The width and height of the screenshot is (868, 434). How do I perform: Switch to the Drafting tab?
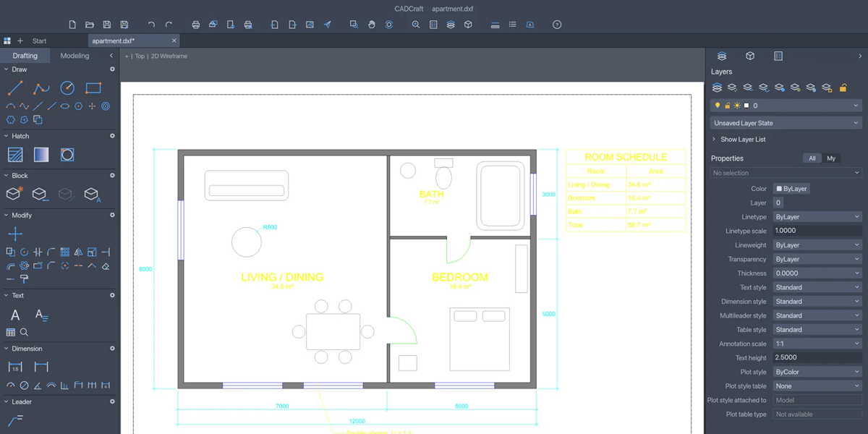coord(25,56)
